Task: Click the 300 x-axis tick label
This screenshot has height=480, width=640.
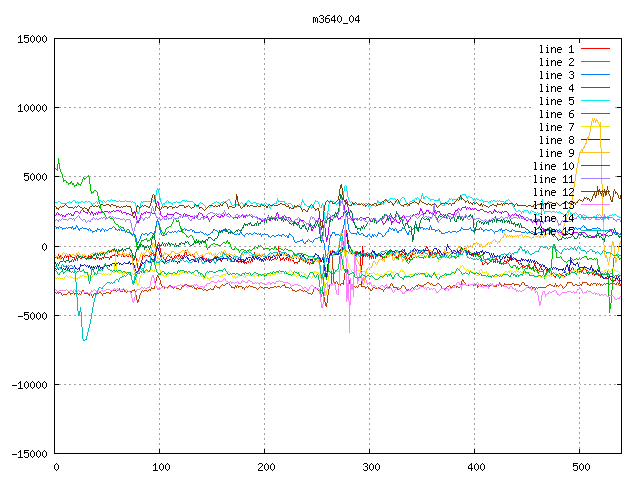Action: 370,467
